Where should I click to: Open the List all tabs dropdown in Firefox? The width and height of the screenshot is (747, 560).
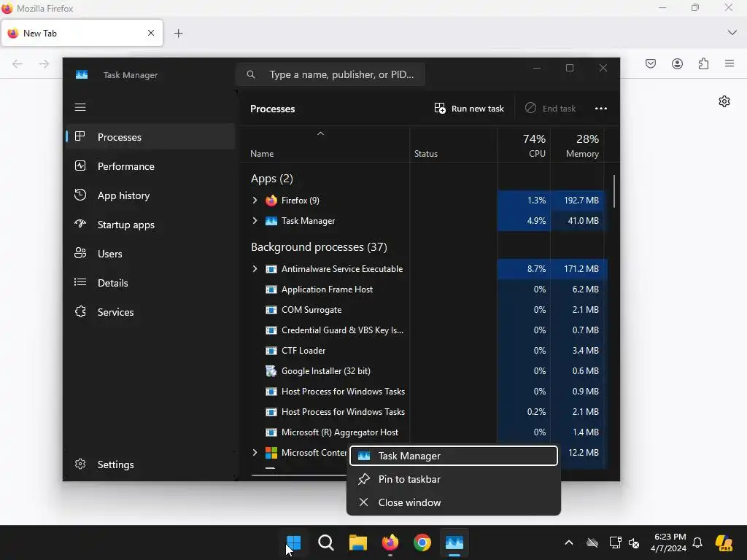pos(732,33)
